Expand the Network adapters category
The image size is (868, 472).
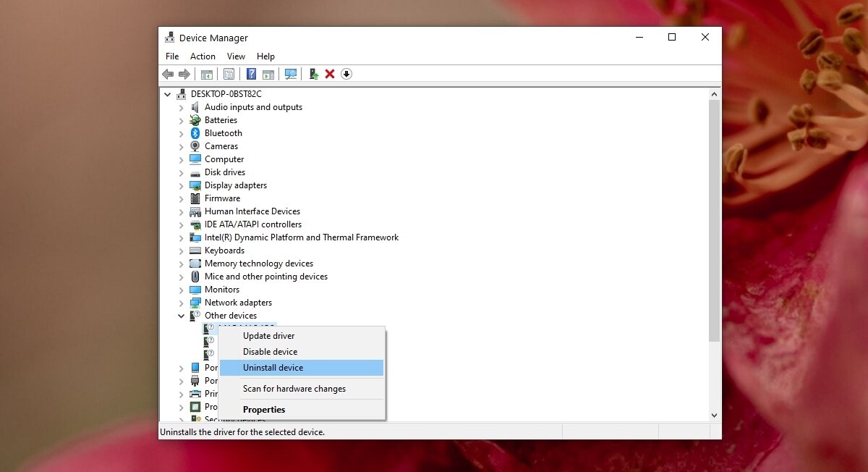point(181,302)
